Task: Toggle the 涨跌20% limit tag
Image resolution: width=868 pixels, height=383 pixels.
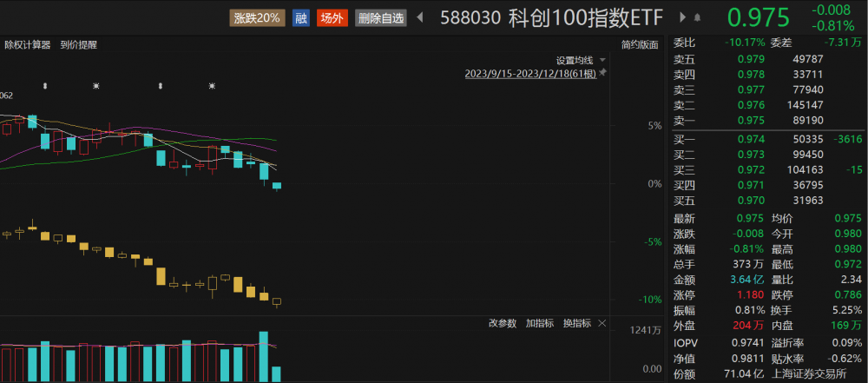Action: 257,17
